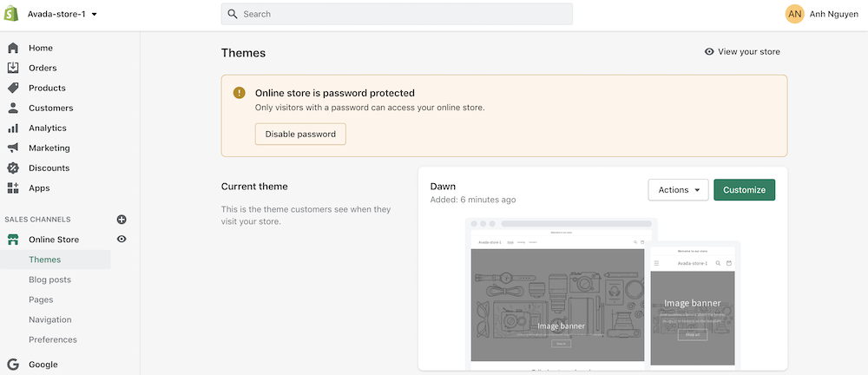Click the Disable password button

pos(300,134)
